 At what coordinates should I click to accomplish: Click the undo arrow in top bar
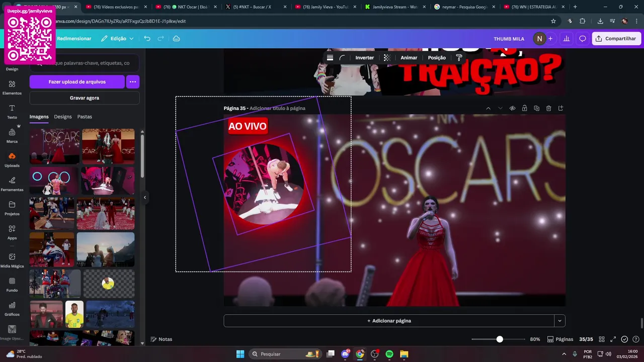147,39
